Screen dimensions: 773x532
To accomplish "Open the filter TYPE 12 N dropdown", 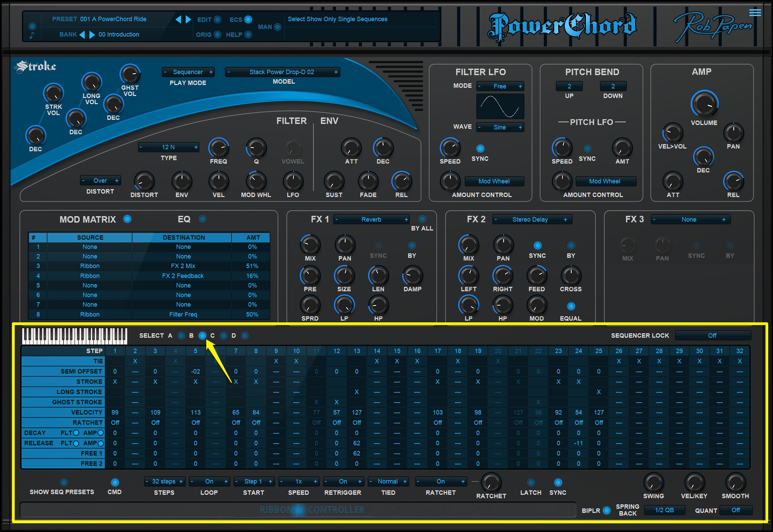I will click(x=169, y=147).
